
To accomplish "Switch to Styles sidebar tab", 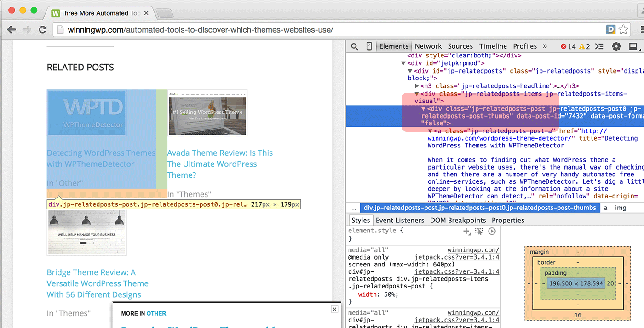I will (x=361, y=221).
